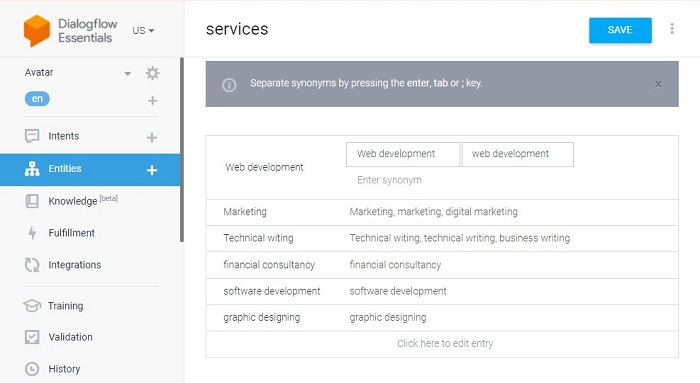Click the Web development reference value
The width and height of the screenshot is (700, 383).
264,167
